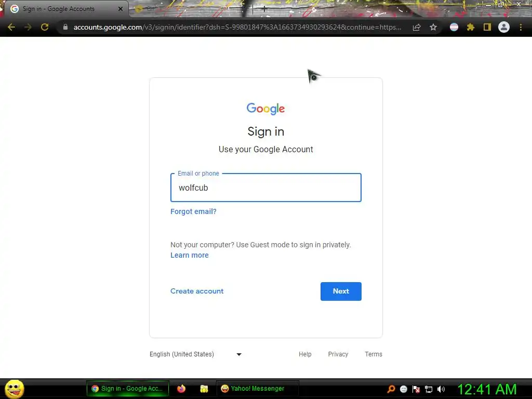Expand the English (United States) language dropdown

(196, 354)
